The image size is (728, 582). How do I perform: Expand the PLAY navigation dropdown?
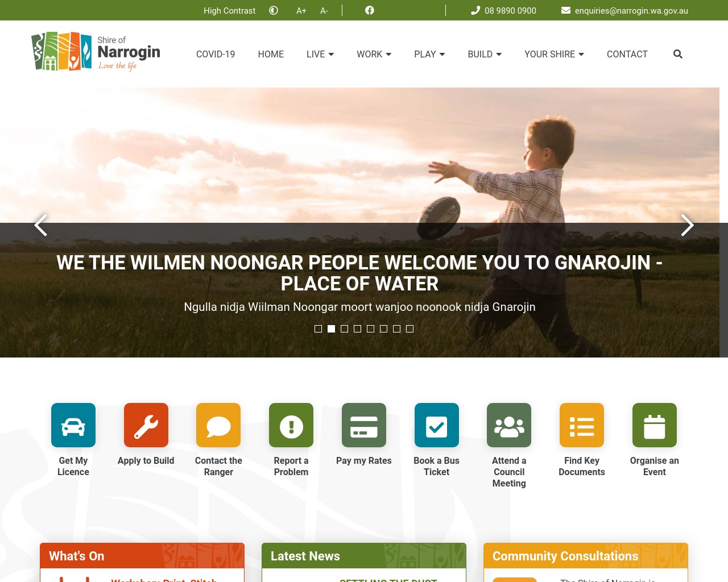[429, 54]
